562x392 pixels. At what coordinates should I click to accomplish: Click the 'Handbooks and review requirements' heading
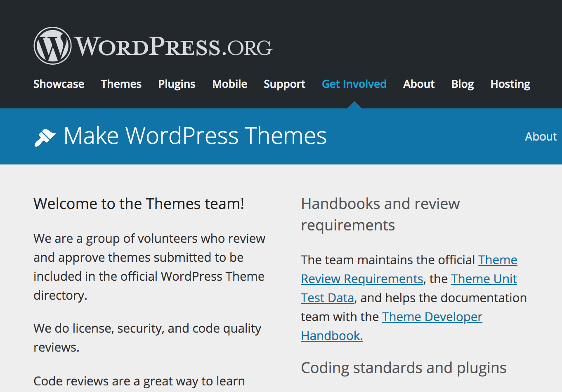(x=380, y=214)
